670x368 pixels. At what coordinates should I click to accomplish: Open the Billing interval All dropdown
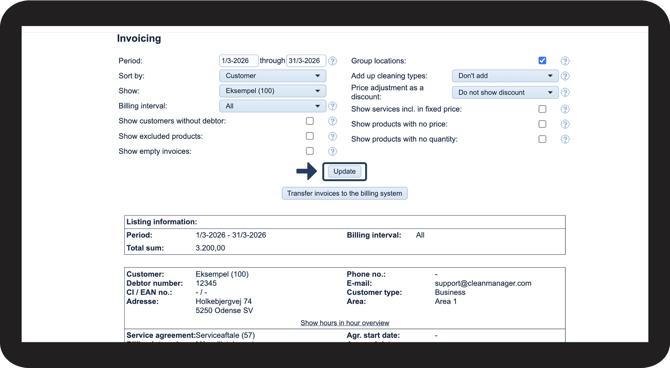[x=273, y=106]
